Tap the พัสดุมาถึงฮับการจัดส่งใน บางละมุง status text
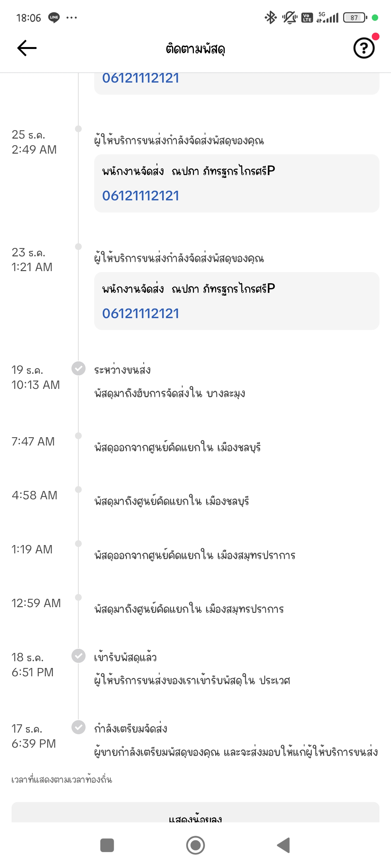 tap(170, 393)
